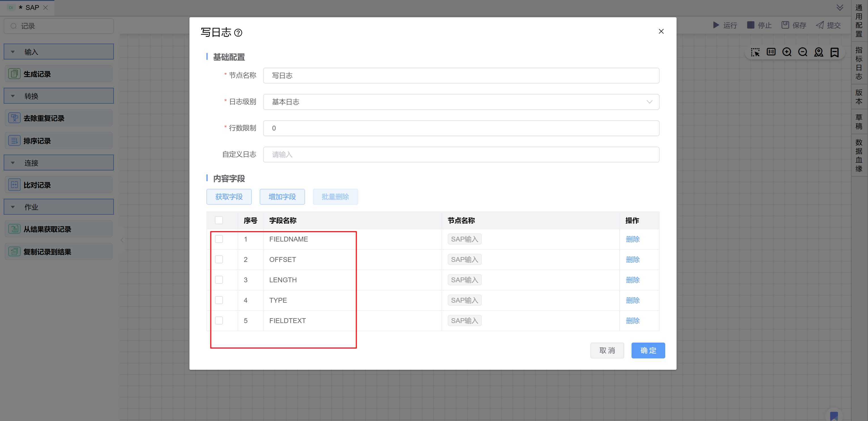This screenshot has width=868, height=421.
Task: Click the 生成记录 component icon
Action: (x=14, y=74)
